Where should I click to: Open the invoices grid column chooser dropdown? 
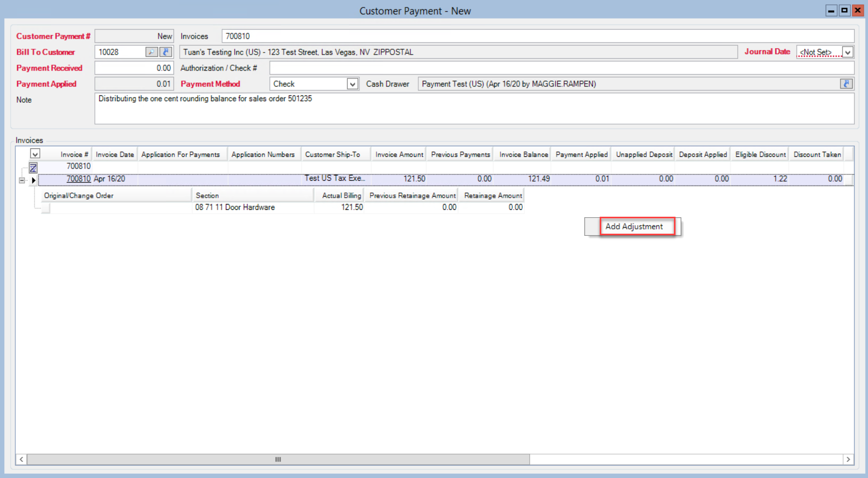coord(35,154)
